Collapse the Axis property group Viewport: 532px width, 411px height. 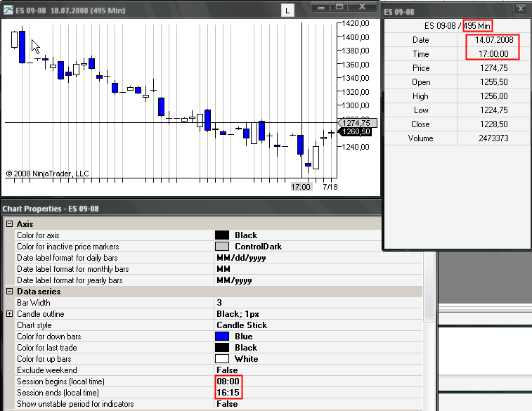[10, 224]
